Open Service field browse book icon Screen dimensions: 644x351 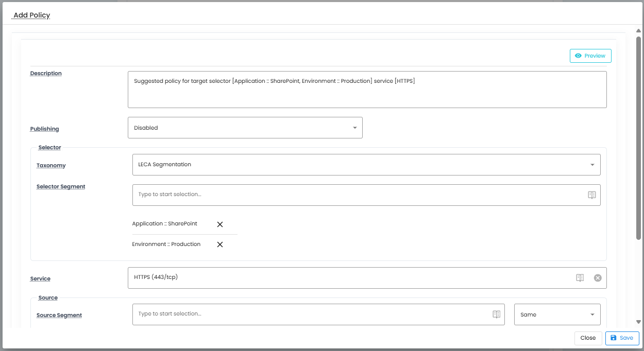coord(580,278)
